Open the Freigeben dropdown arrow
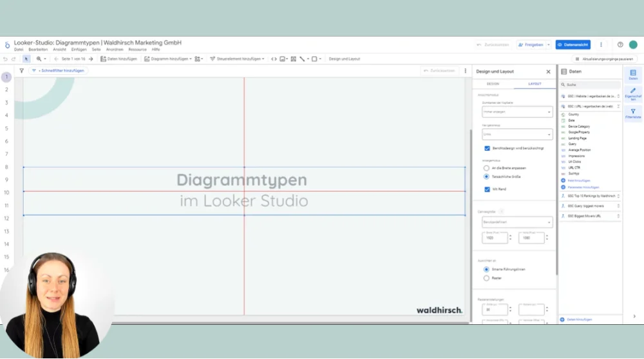This screenshot has height=359, width=644. 548,44
